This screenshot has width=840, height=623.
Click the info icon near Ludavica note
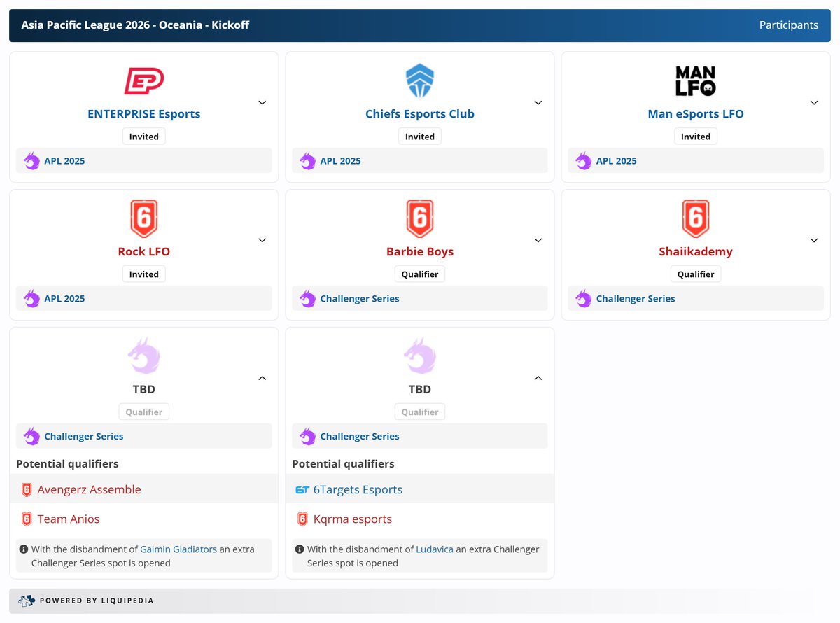point(300,549)
